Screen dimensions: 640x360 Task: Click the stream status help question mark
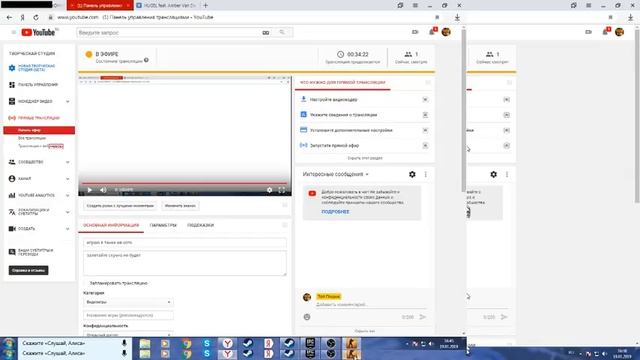[146, 60]
